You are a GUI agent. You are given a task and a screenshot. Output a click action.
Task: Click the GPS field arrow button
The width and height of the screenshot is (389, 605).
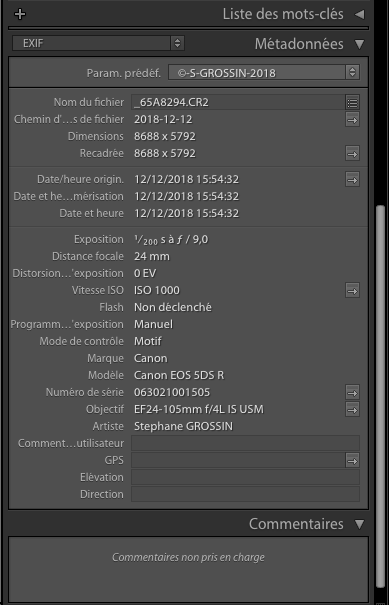click(x=352, y=460)
